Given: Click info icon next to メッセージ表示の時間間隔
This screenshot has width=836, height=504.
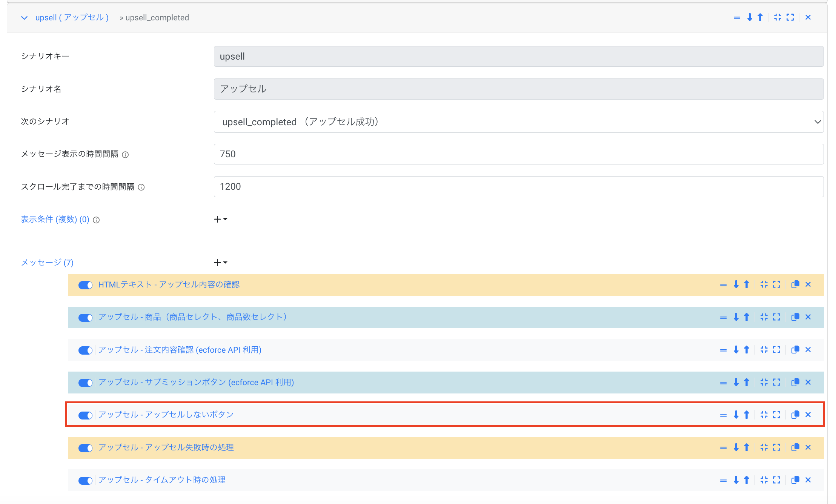Looking at the screenshot, I should point(126,155).
